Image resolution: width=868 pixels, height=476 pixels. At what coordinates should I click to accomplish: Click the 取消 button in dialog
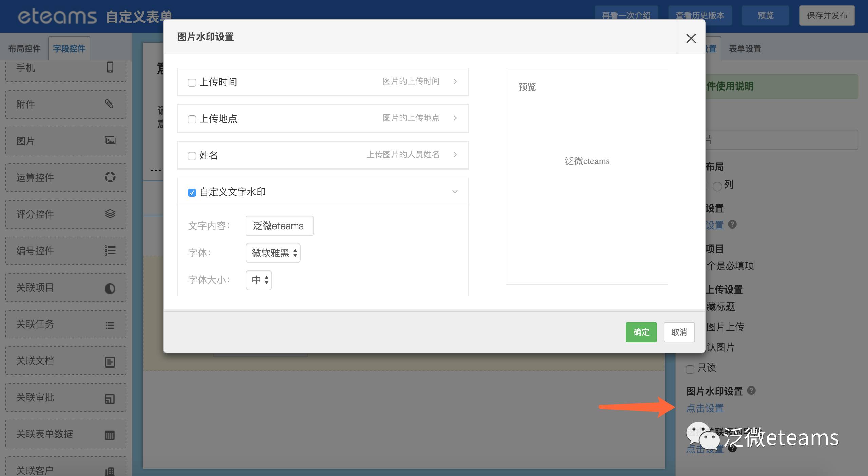coord(679,332)
